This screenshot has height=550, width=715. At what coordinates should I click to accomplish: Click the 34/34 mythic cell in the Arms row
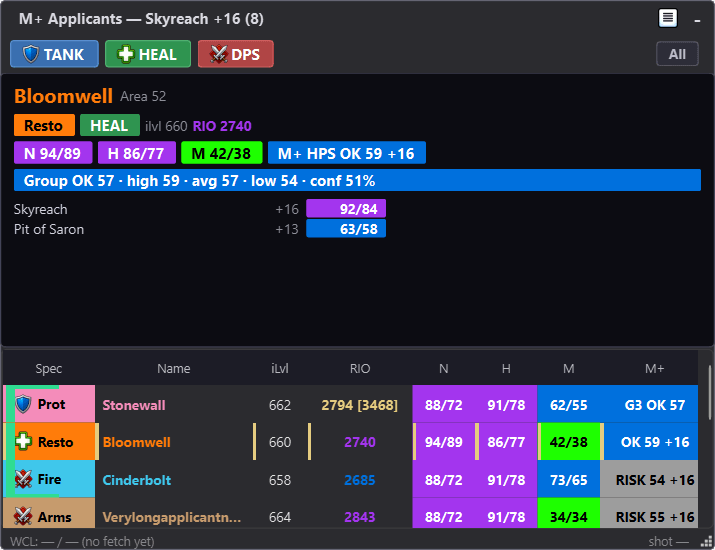pos(569,514)
